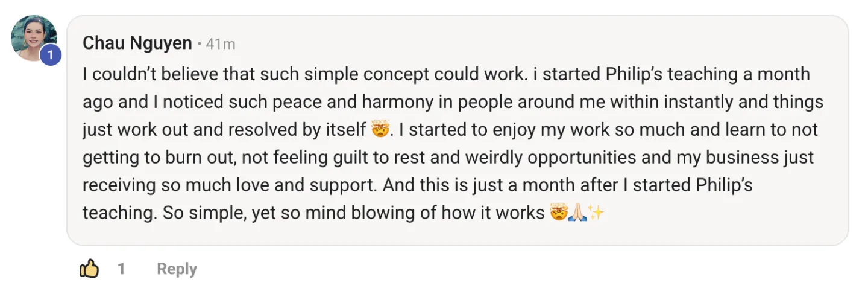
Task: Reply to Chau Nguyen's comment
Action: coord(177,269)
